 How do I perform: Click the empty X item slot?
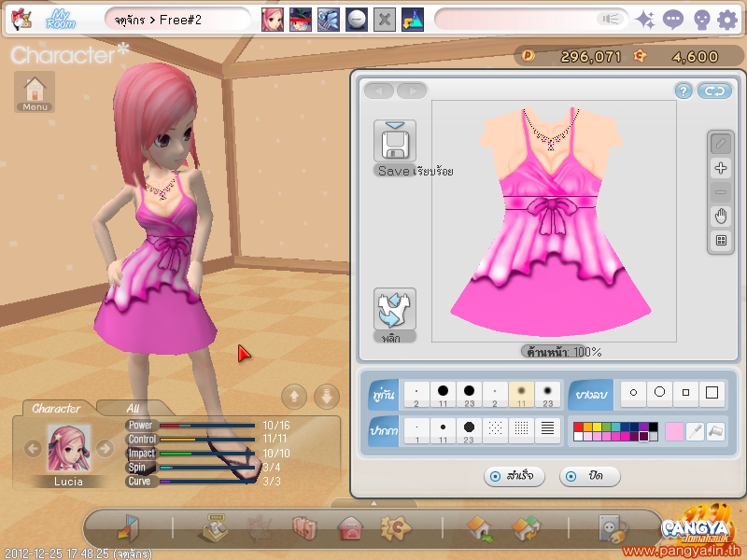click(x=385, y=20)
